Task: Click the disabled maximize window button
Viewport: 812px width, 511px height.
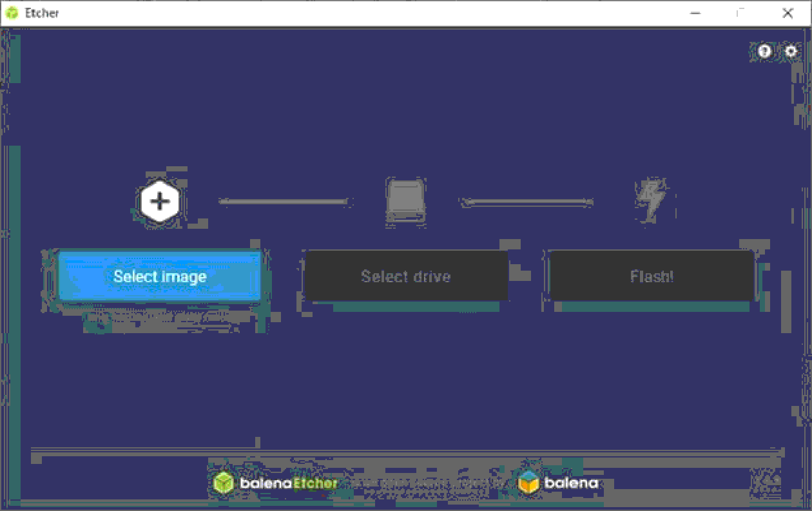Action: (741, 13)
